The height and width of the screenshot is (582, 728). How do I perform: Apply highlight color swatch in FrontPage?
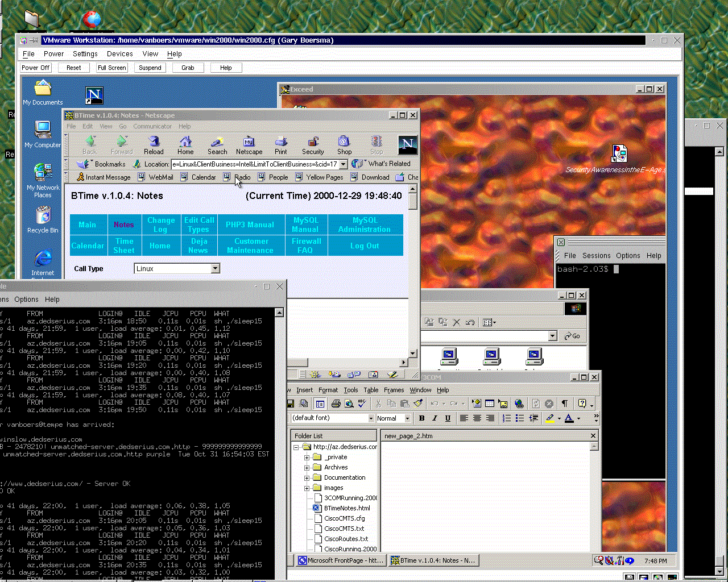[550, 418]
